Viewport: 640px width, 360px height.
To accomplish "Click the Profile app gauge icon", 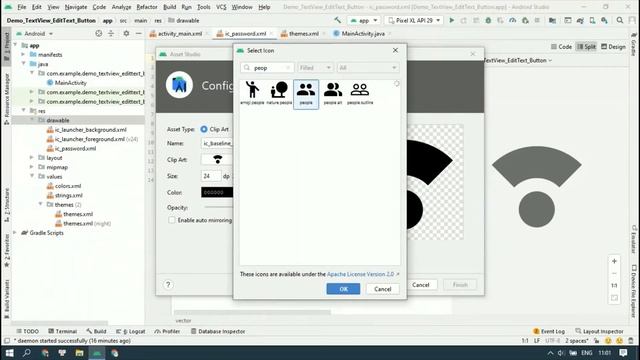I will (x=513, y=20).
